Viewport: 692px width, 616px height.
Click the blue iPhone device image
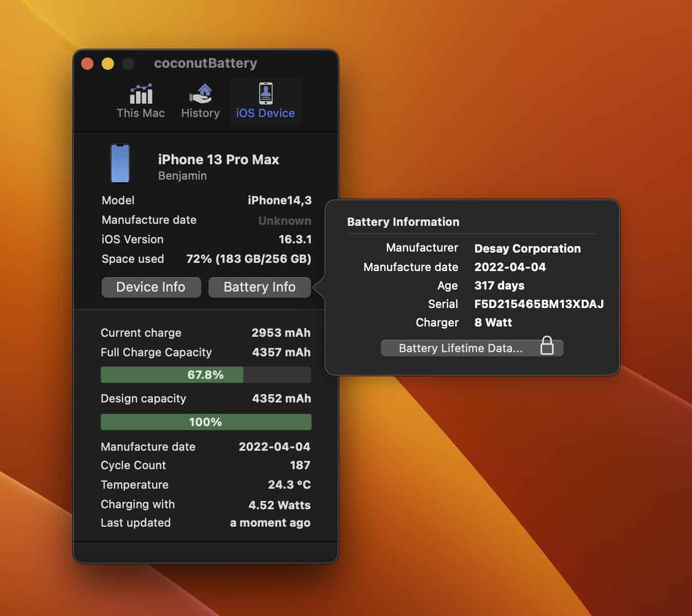pos(120,163)
